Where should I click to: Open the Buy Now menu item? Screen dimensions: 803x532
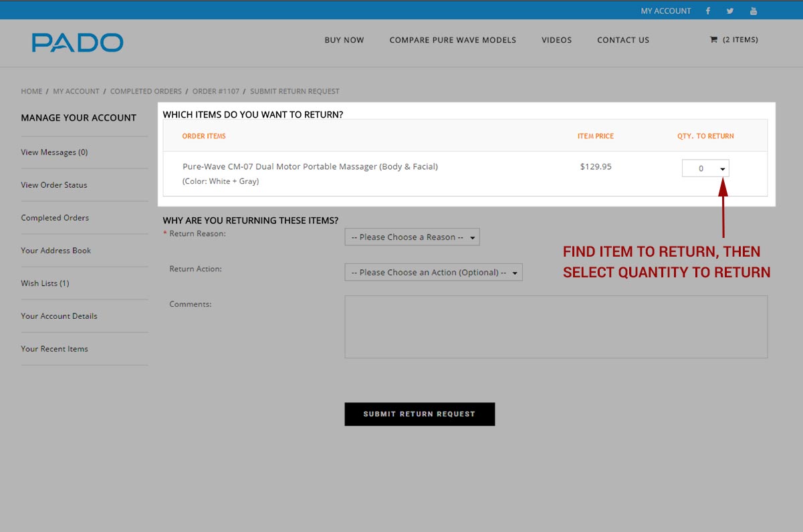tap(344, 40)
